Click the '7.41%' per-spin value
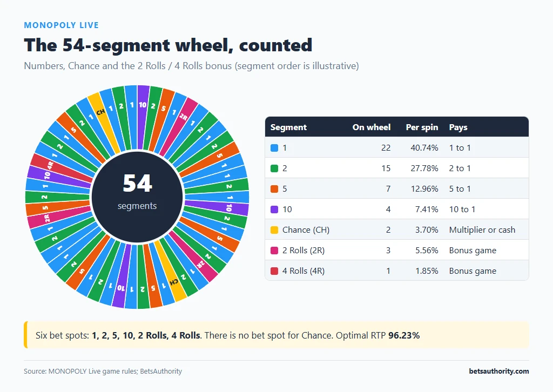The height and width of the screenshot is (392, 553). 427,209
